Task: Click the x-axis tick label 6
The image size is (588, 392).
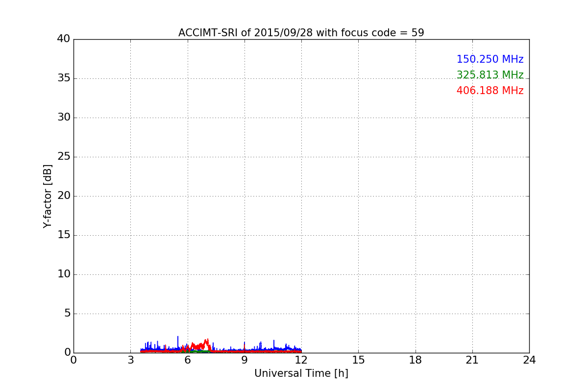Action: tap(187, 360)
